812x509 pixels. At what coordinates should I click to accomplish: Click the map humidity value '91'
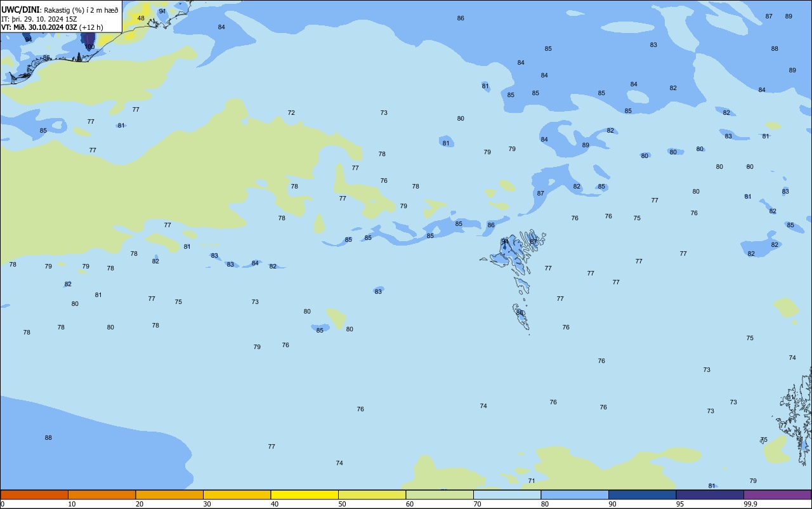coord(162,11)
